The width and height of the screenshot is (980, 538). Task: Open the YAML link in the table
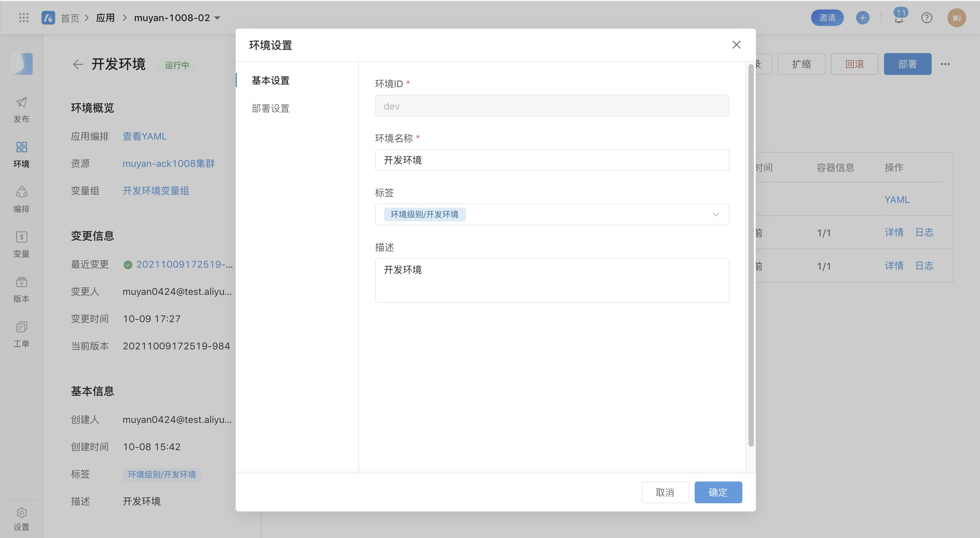897,200
